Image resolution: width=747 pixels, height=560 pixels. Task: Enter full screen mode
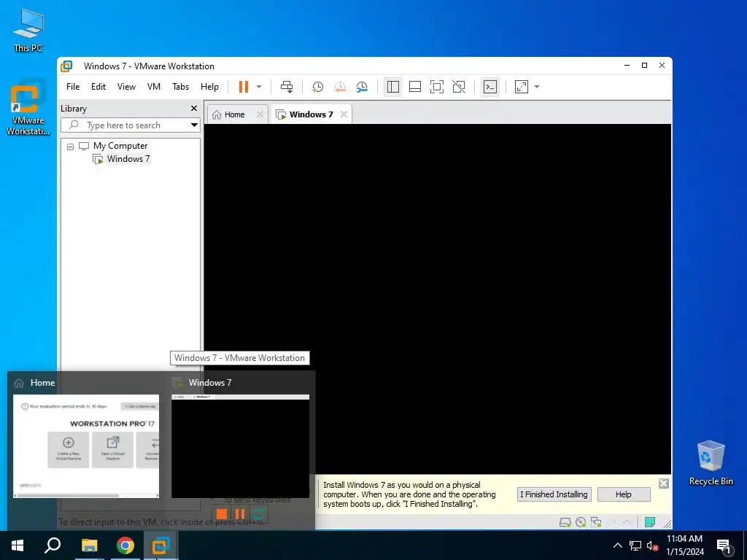click(437, 87)
